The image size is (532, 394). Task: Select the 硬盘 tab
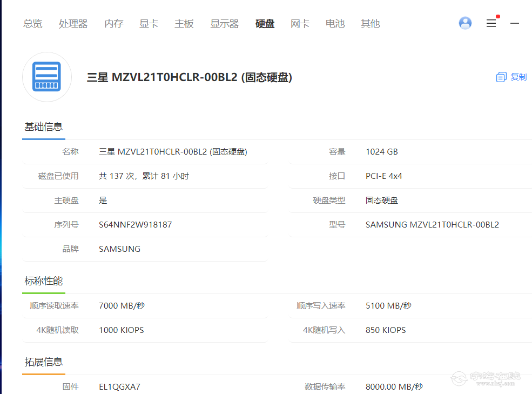point(265,23)
